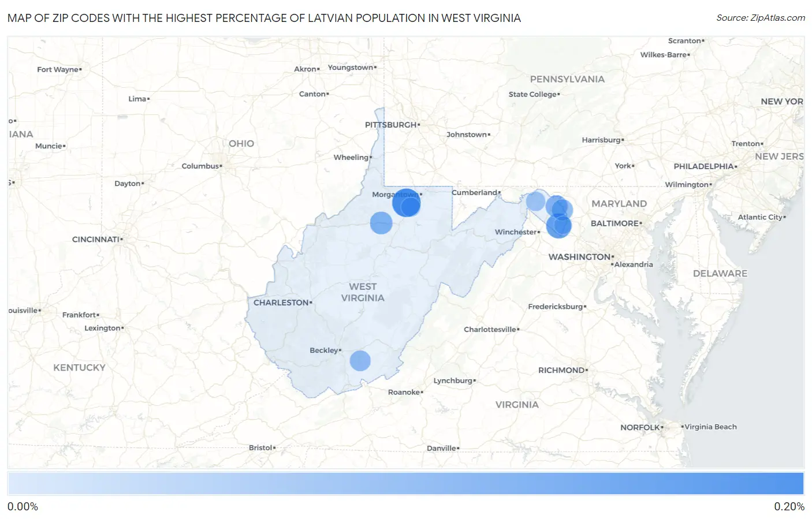Click the 0.00% legend minimum value
The height and width of the screenshot is (519, 812).
(x=23, y=506)
